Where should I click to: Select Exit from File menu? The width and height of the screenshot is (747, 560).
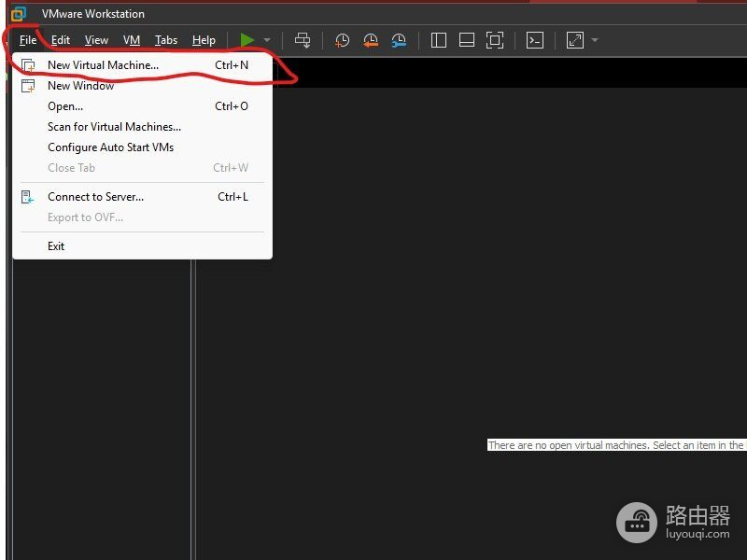143,246
